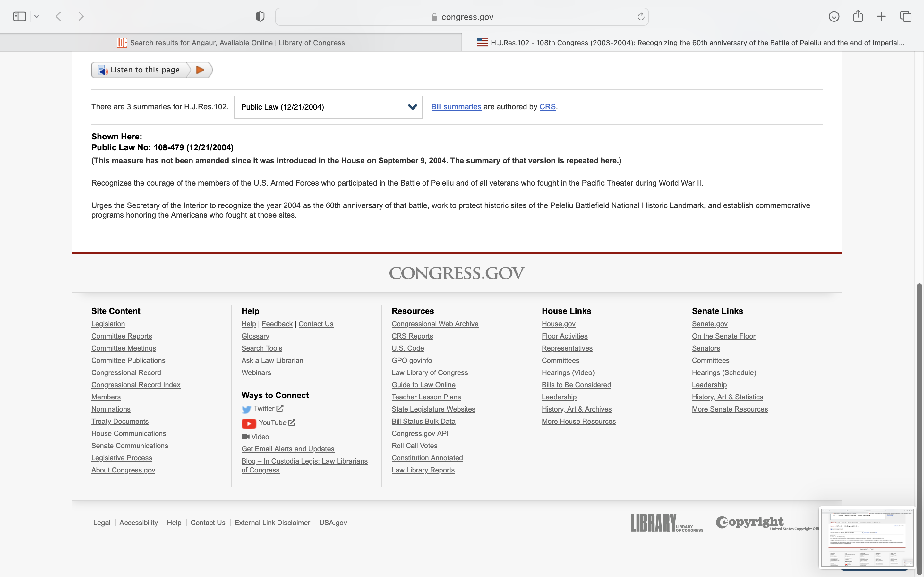Image resolution: width=924 pixels, height=577 pixels.
Task: Go back with the back arrow
Action: [58, 16]
